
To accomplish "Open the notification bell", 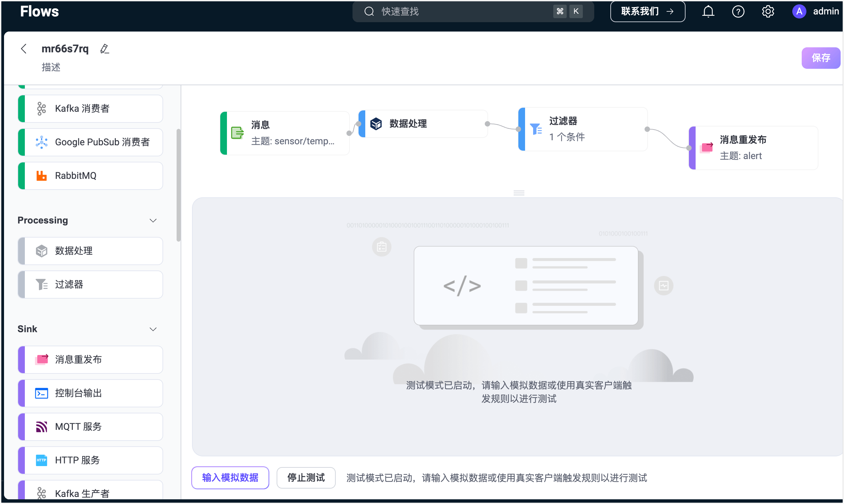I will click(x=708, y=11).
